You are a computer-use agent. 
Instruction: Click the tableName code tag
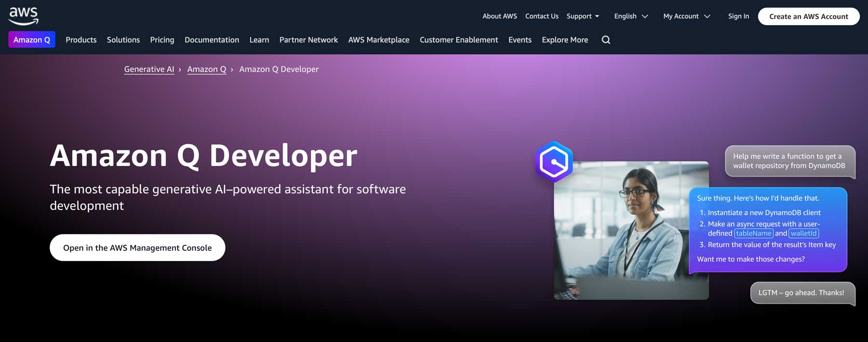pyautogui.click(x=754, y=233)
